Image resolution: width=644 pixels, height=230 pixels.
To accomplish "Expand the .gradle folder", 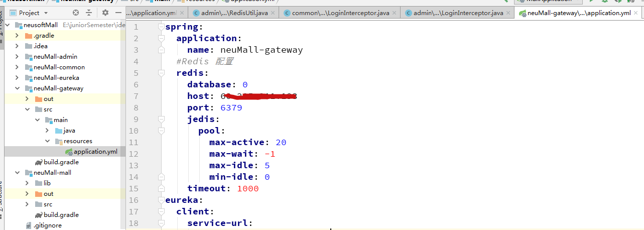I will coord(18,36).
